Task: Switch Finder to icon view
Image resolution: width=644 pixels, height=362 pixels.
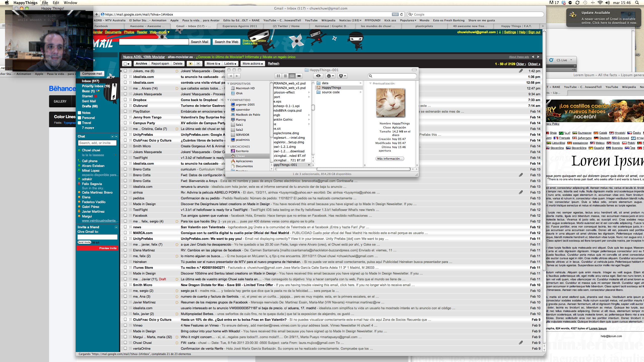Action: (x=278, y=76)
